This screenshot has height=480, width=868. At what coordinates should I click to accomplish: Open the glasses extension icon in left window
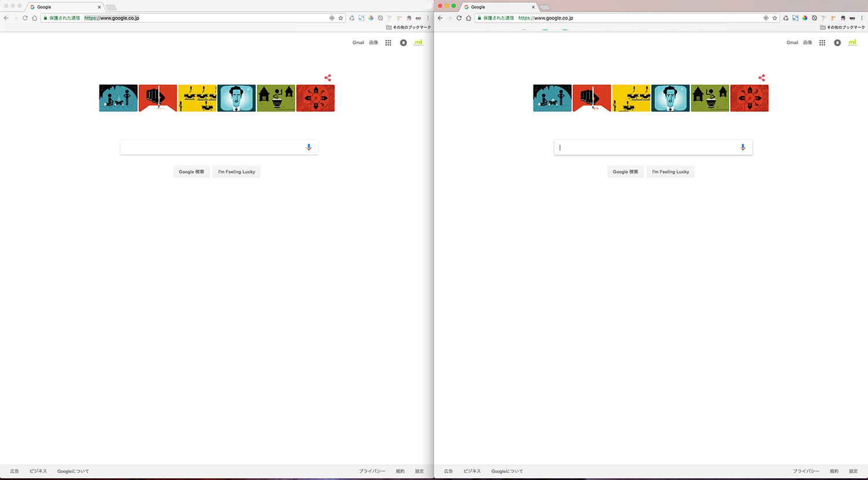[x=418, y=18]
